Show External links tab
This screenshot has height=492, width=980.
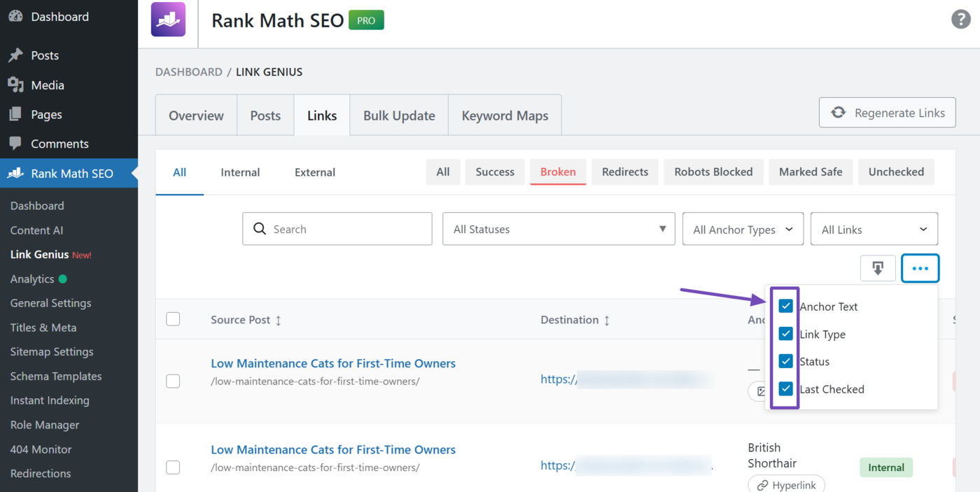coord(315,172)
